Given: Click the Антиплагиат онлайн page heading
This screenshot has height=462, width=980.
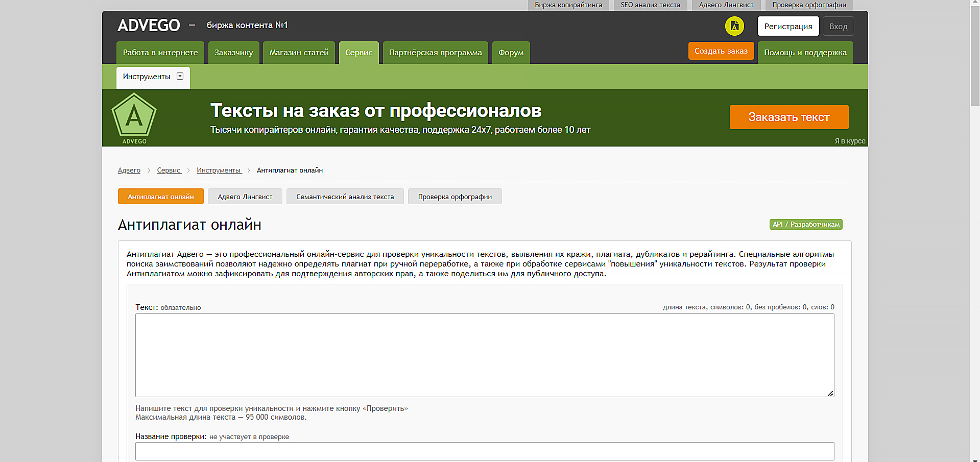Looking at the screenshot, I should click(189, 225).
